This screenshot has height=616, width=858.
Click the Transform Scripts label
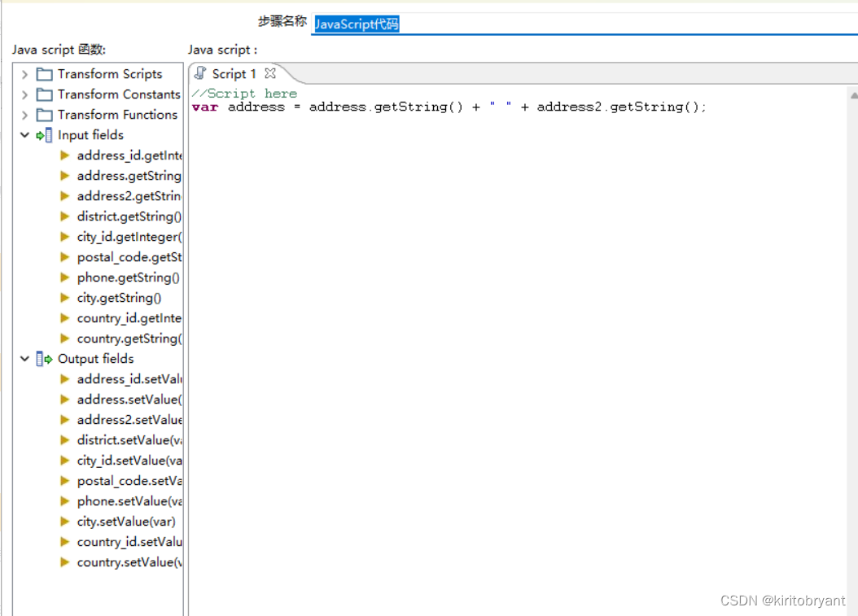[110, 74]
